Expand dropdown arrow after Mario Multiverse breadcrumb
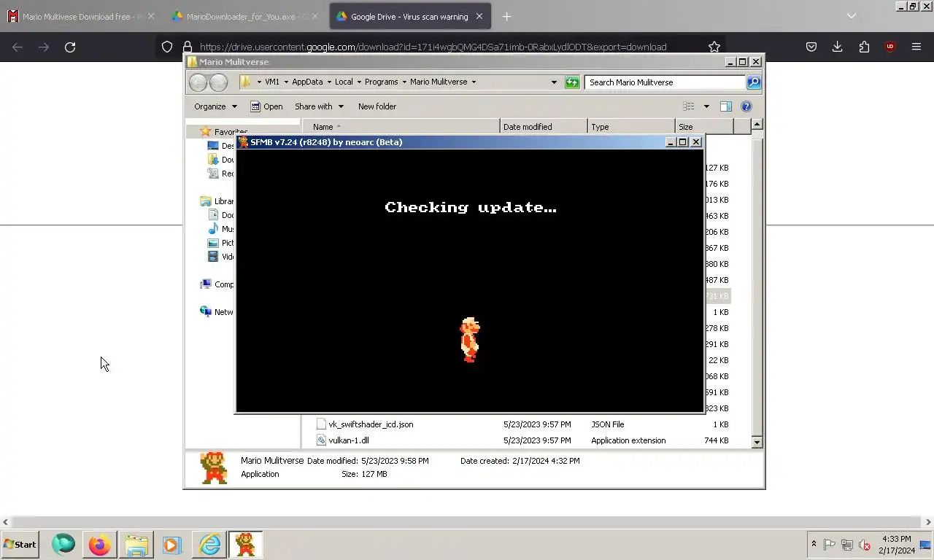Screen dimensions: 934x560 click(474, 82)
